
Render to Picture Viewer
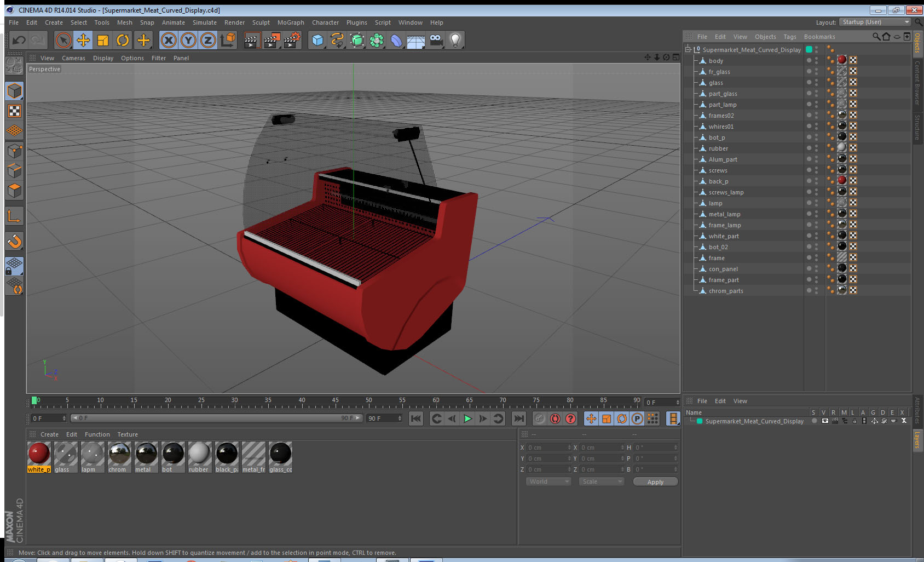tap(272, 40)
